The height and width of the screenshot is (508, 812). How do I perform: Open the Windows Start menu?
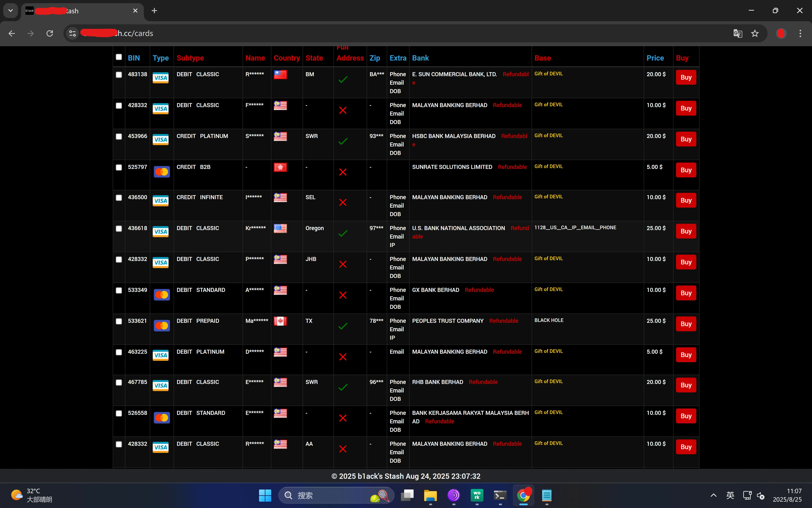(265, 495)
